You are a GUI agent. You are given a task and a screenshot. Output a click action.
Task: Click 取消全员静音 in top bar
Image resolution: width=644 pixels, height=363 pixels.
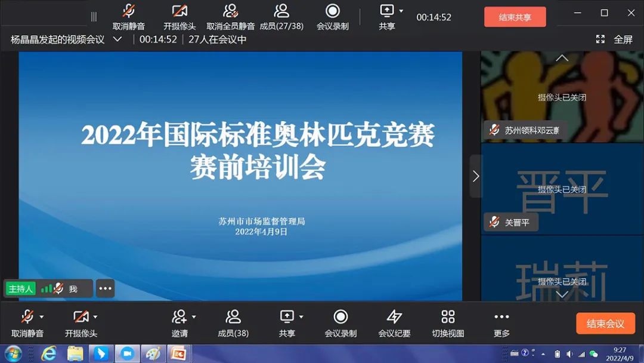(x=231, y=17)
